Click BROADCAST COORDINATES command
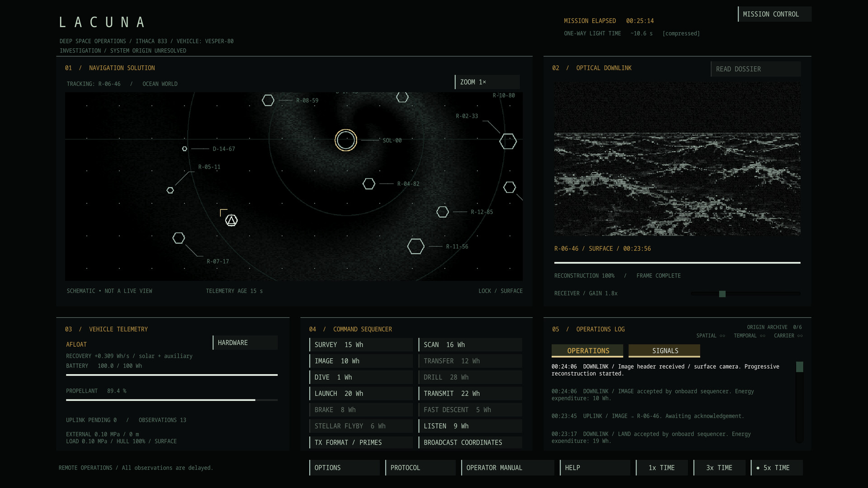The height and width of the screenshot is (488, 868). (470, 442)
